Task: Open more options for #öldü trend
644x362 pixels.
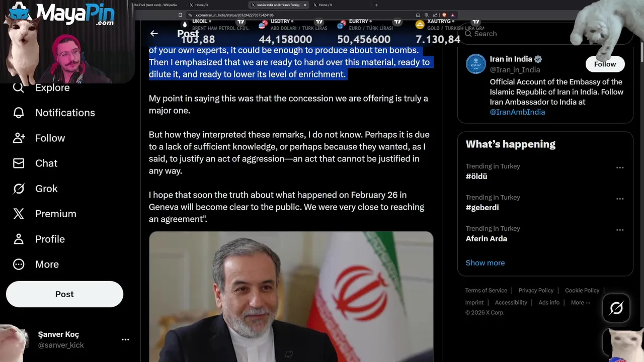Action: (620, 167)
